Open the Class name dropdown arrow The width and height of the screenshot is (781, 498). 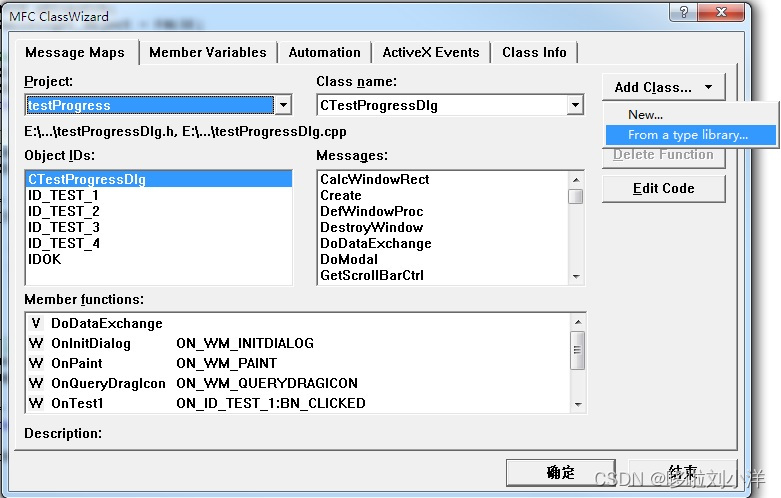(575, 105)
